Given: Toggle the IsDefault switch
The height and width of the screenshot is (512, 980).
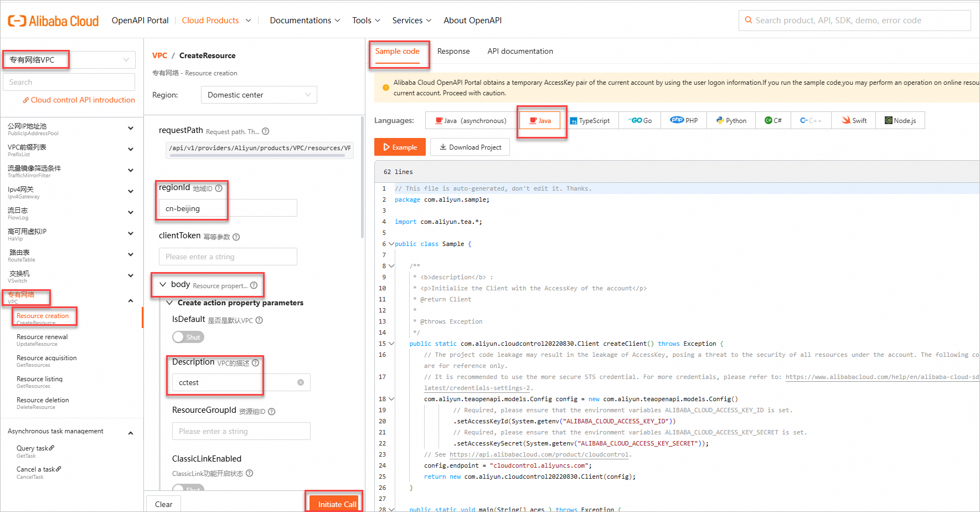Looking at the screenshot, I should [x=188, y=337].
